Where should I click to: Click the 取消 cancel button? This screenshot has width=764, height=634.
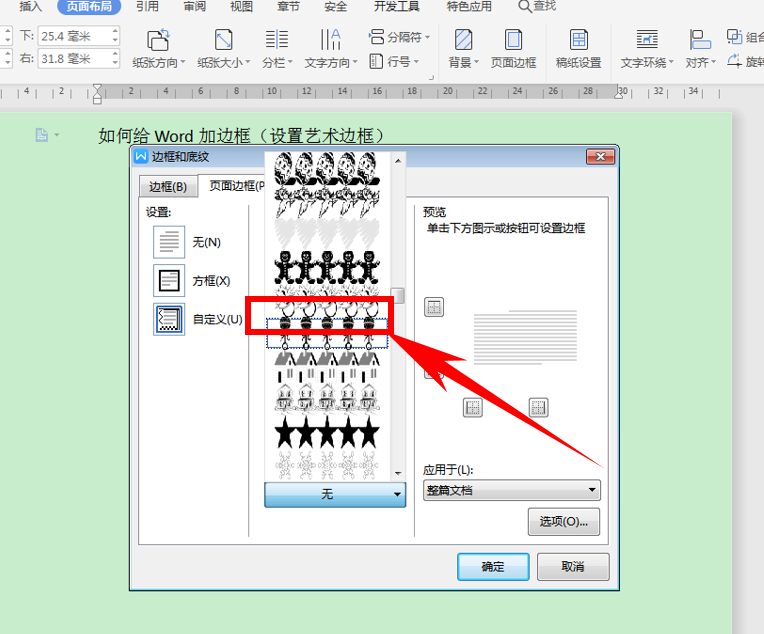coord(573,566)
